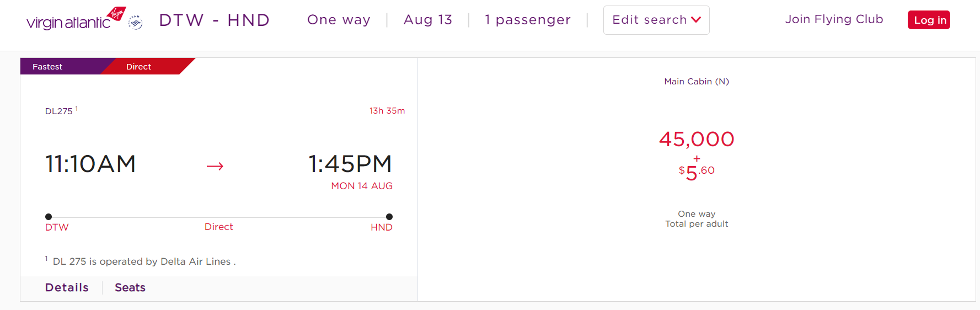Click the DL275 flight number
The image size is (980, 310).
(x=59, y=111)
